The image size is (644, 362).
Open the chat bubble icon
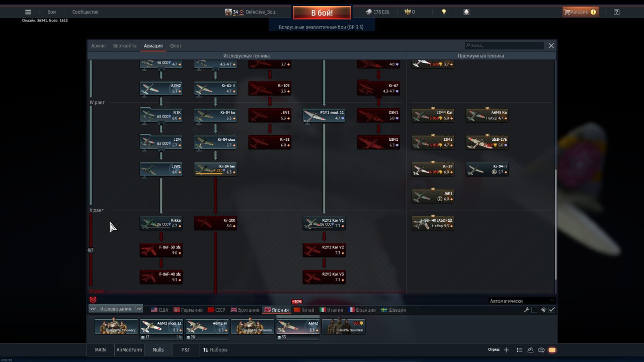(541, 350)
